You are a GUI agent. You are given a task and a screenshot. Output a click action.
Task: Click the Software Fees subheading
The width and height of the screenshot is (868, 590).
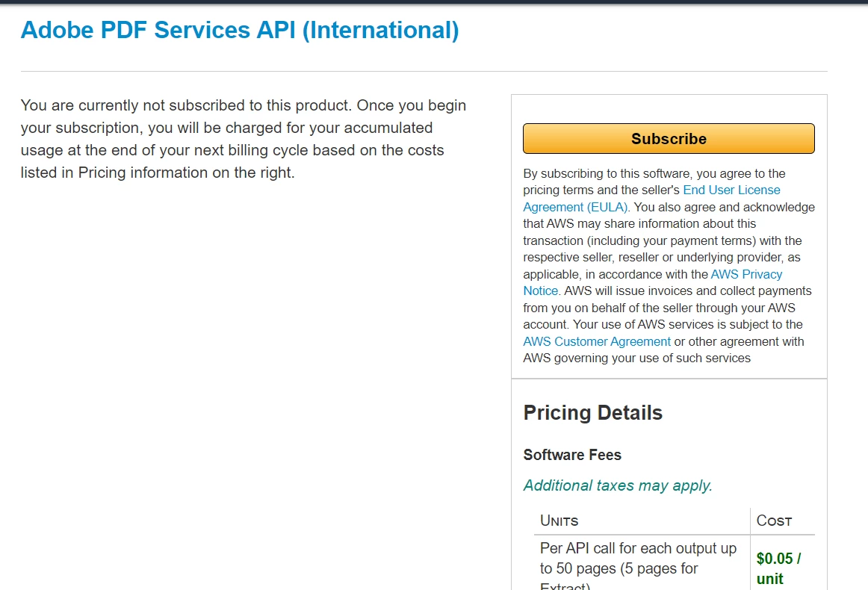(572, 455)
